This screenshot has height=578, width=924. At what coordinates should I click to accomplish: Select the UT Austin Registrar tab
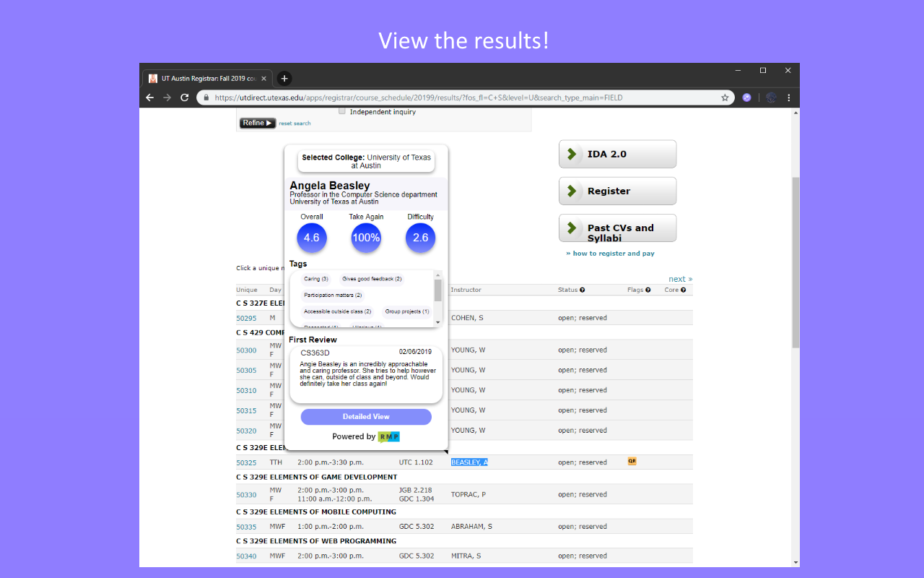pos(208,78)
